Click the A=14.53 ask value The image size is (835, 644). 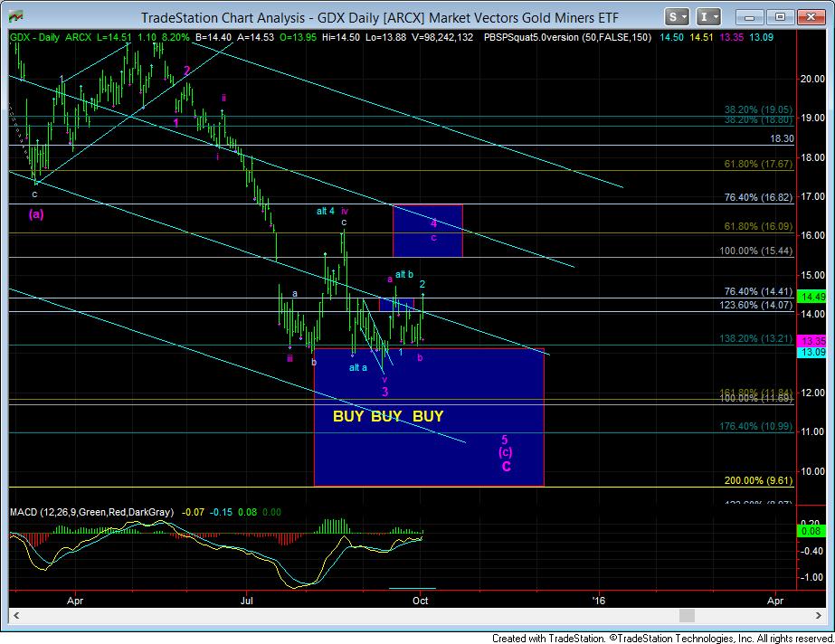(256, 37)
